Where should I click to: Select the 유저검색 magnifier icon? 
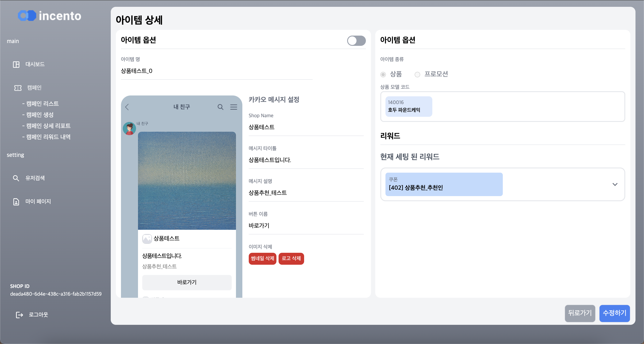coord(16,178)
